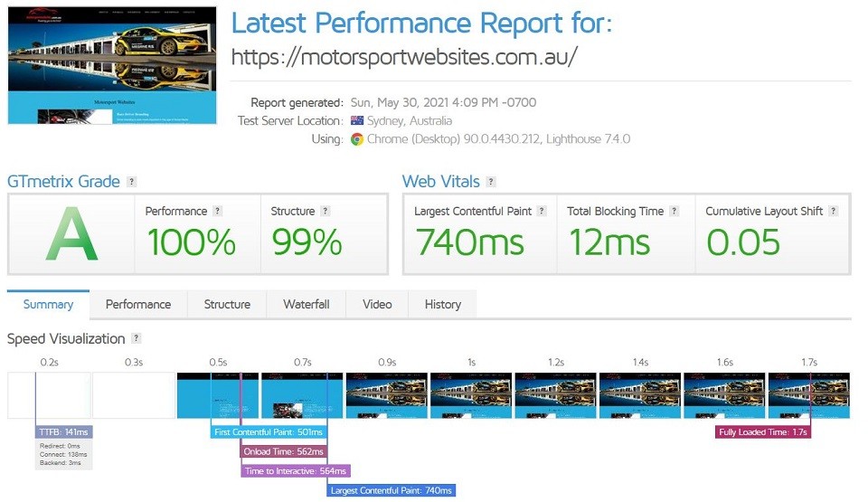Click the Australian flag icon
This screenshot has width=868, height=502.
point(357,121)
